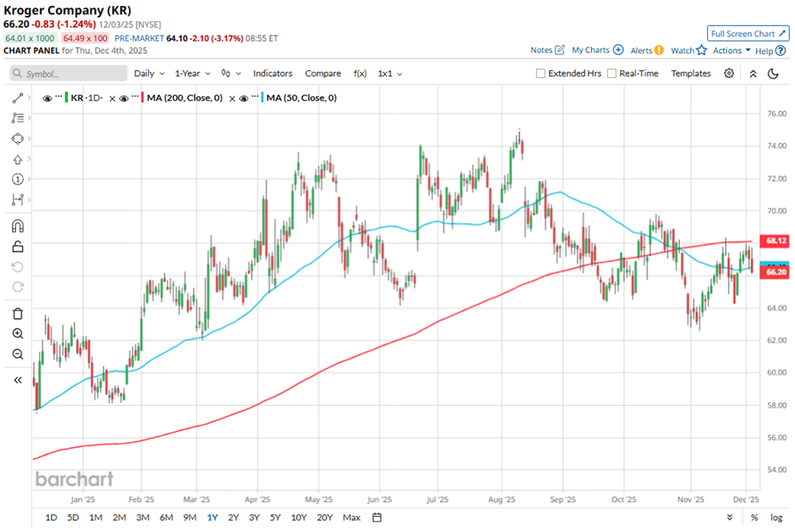
Task: Click the lock drawings icon
Action: 17,247
